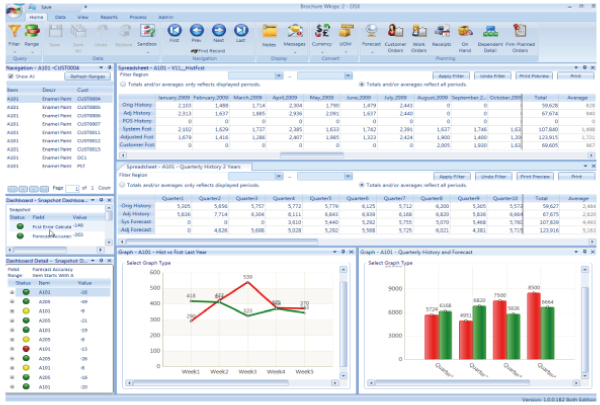This screenshot has width=600, height=405.
Task: Open the Receipts icon
Action: tap(442, 31)
